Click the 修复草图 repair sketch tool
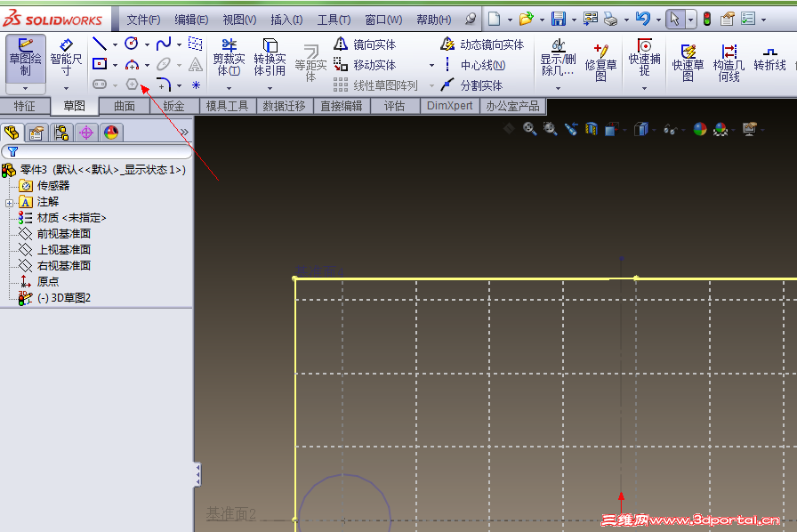 click(600, 62)
